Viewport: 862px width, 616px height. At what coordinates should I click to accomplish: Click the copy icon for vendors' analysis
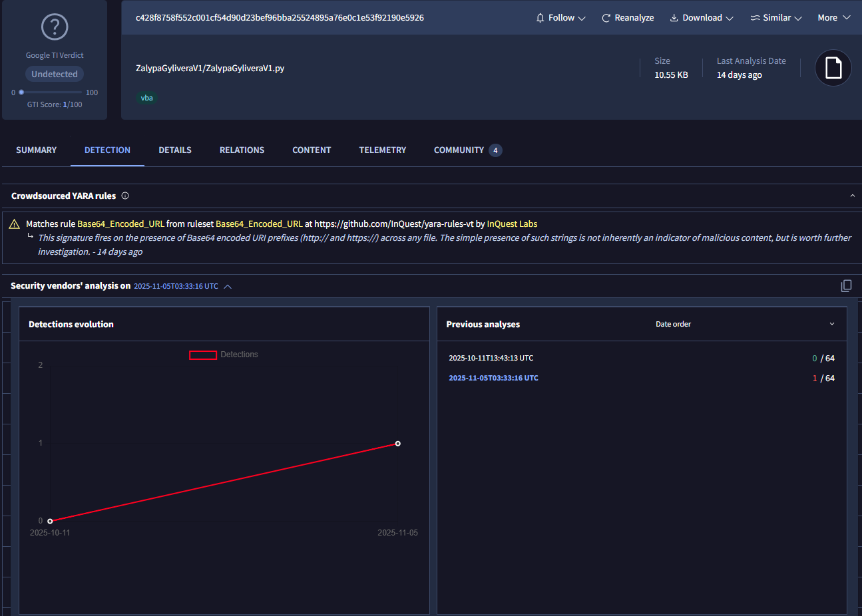(x=846, y=286)
